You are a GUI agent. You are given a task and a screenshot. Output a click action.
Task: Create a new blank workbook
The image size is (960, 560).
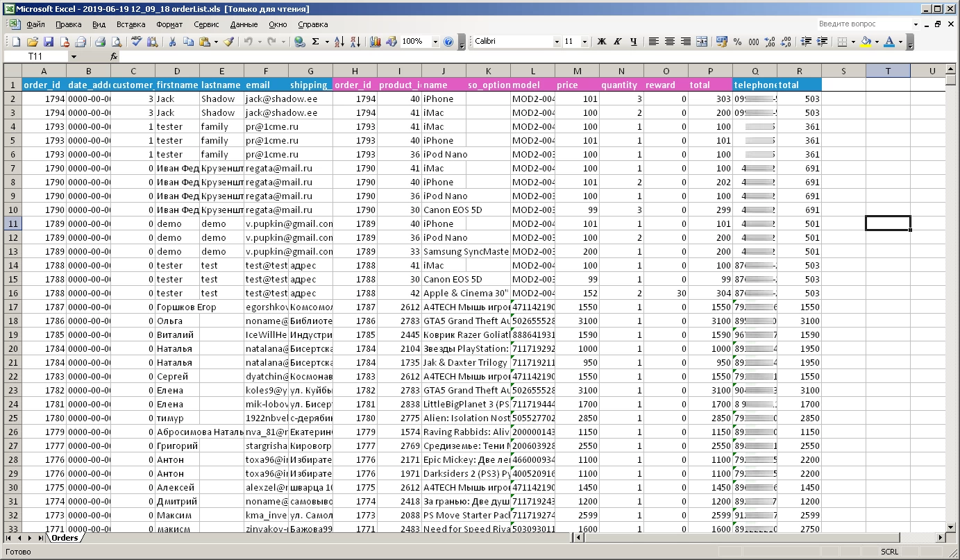[x=17, y=42]
